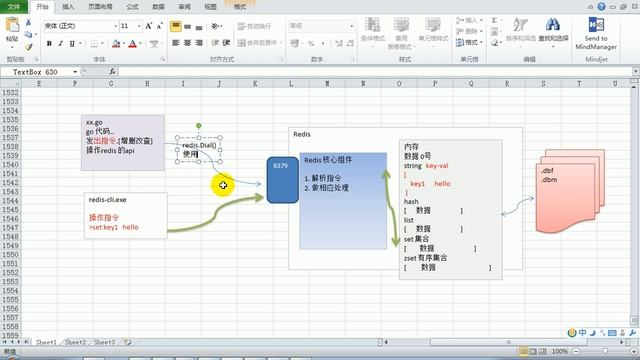Decrease font size with small A icon
This screenshot has width=640, height=360.
(x=160, y=26)
